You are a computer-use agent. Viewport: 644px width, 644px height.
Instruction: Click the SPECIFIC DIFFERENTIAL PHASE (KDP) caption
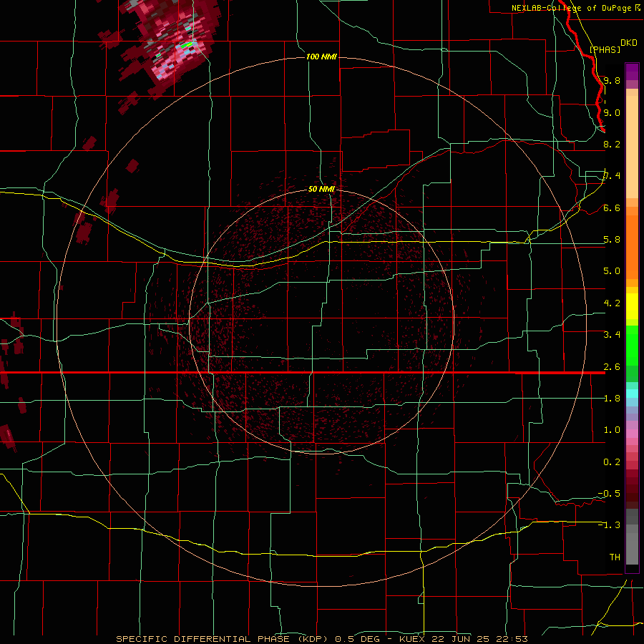click(x=221, y=639)
